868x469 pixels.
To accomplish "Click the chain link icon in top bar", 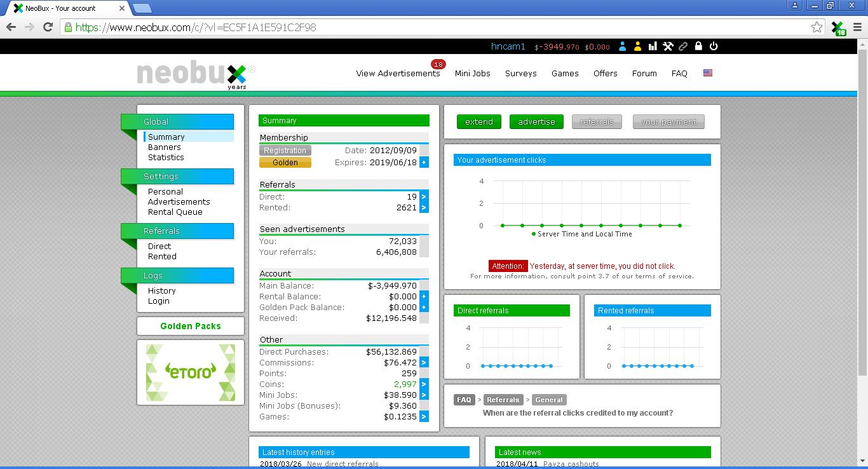I will coord(683,46).
